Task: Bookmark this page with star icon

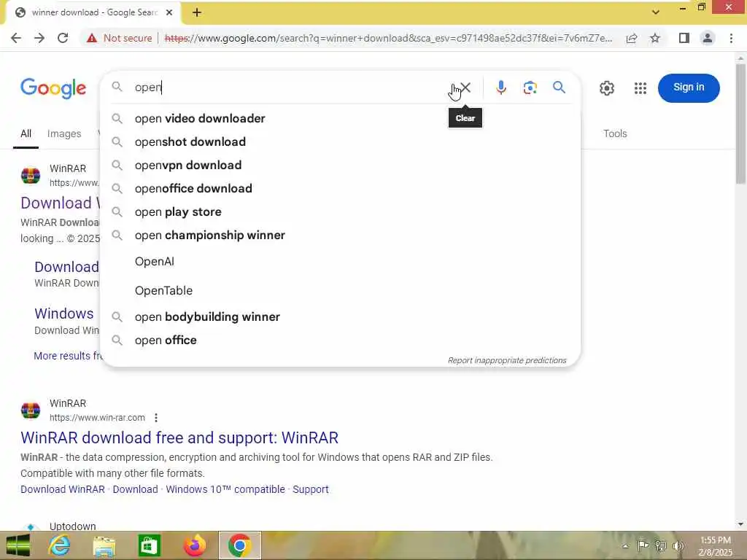Action: pyautogui.click(x=655, y=38)
